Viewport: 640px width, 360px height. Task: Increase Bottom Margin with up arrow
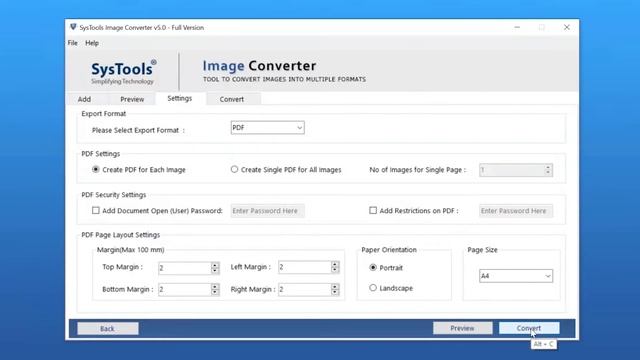215,287
